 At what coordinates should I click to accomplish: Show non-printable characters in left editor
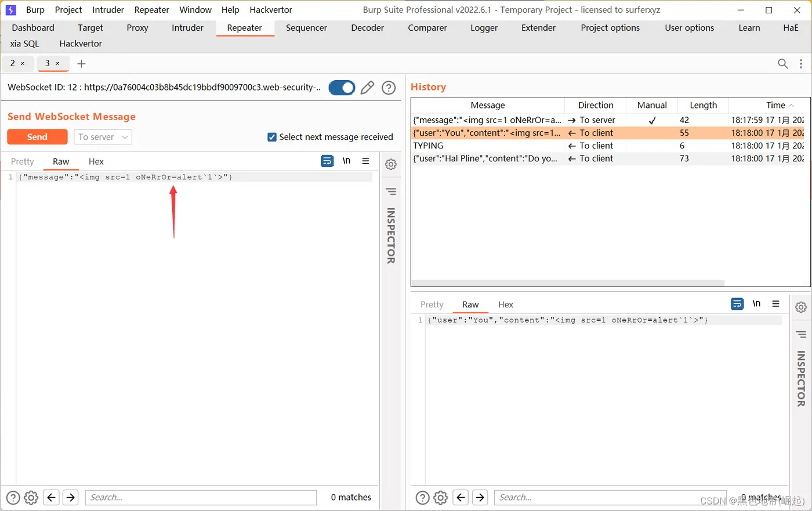[x=346, y=161]
